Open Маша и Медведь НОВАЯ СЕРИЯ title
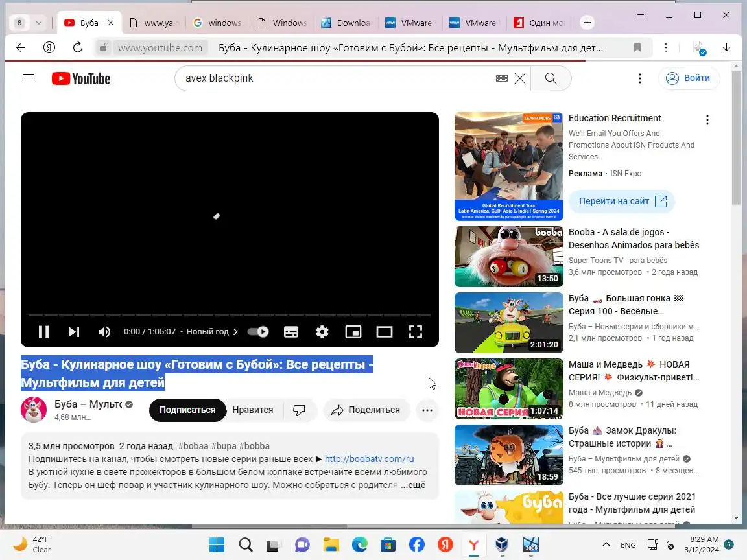The image size is (747, 560). pyautogui.click(x=634, y=371)
